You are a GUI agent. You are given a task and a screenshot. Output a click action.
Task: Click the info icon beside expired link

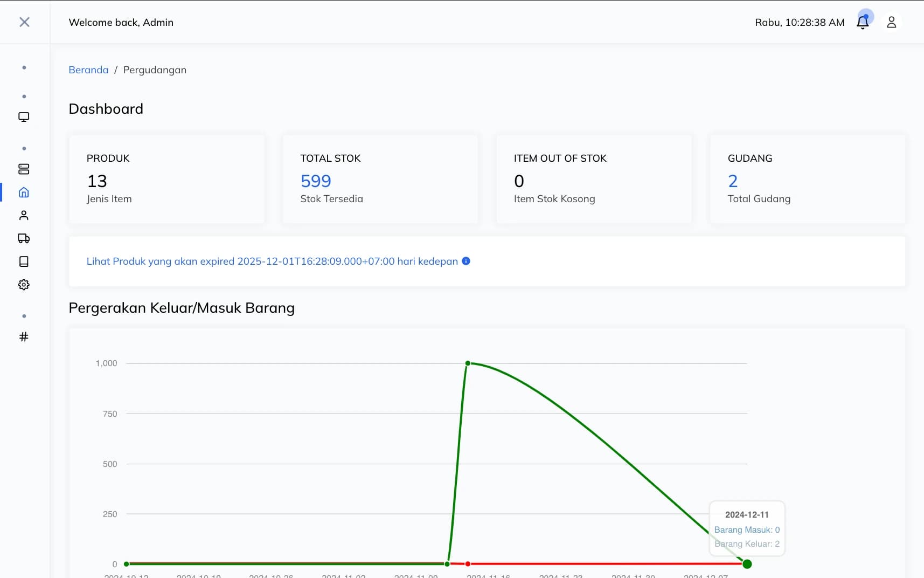[x=466, y=261]
